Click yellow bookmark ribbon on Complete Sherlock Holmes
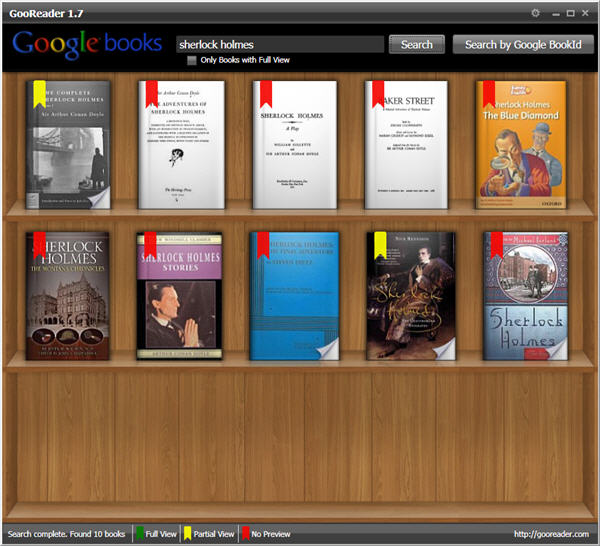 (39, 94)
